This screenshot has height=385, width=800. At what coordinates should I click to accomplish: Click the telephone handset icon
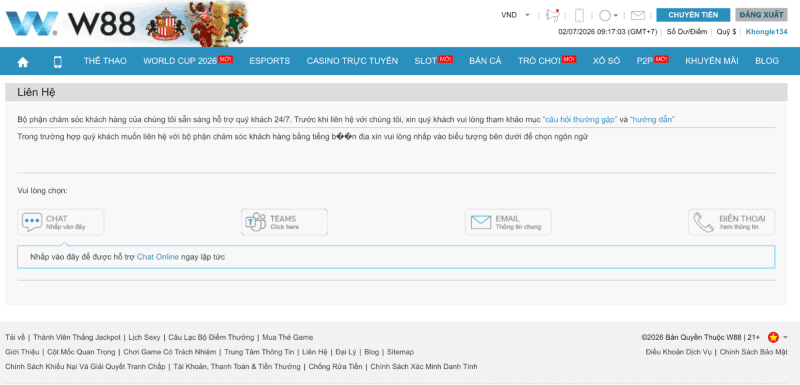click(x=704, y=222)
